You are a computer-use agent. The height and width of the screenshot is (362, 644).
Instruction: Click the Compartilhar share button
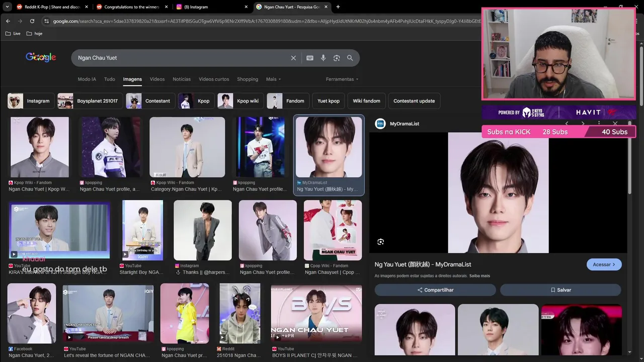(435, 290)
